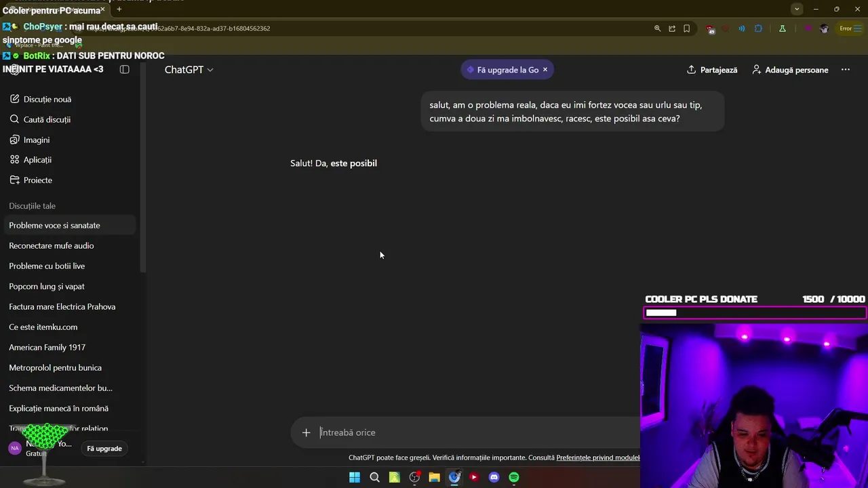
Task: Click the active browser icon in taskbar
Action: click(454, 477)
